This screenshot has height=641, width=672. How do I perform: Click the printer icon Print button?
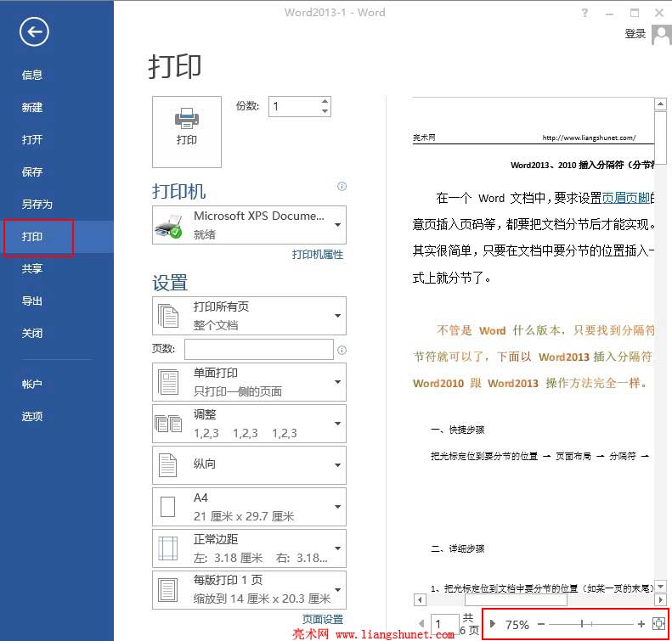(186, 132)
